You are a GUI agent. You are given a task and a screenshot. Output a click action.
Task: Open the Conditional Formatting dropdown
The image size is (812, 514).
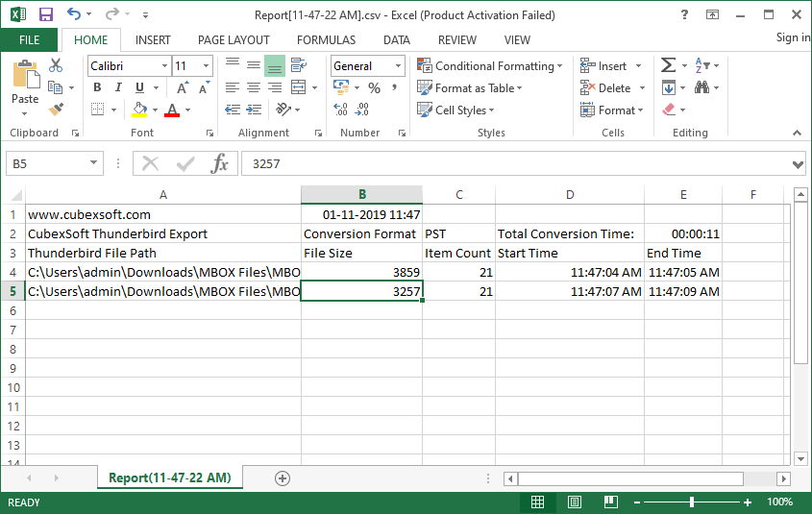[490, 66]
